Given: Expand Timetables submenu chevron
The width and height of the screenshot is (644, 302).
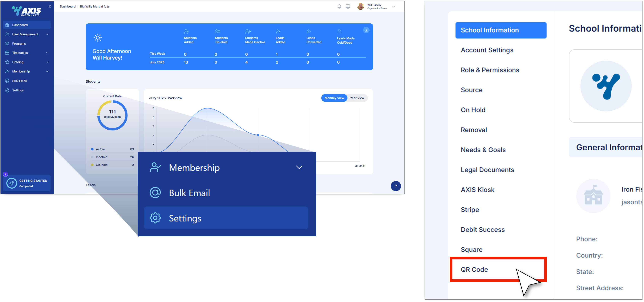Looking at the screenshot, I should point(47,53).
